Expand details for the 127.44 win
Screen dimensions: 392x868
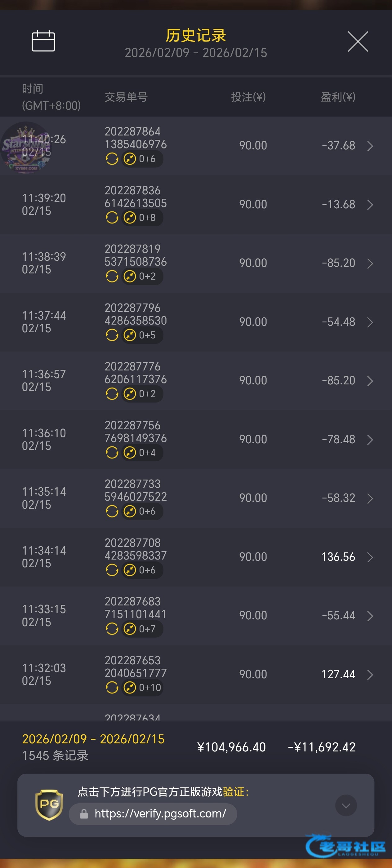[370, 675]
